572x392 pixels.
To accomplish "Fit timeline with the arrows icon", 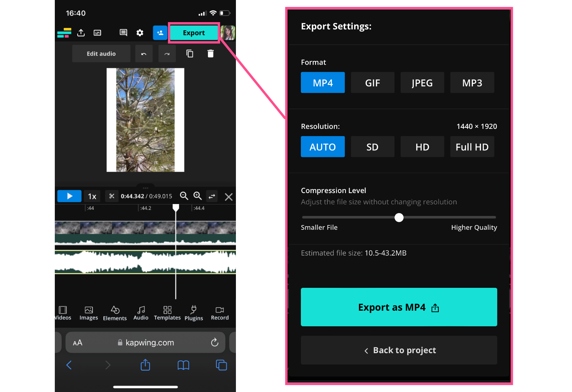I will pyautogui.click(x=212, y=196).
